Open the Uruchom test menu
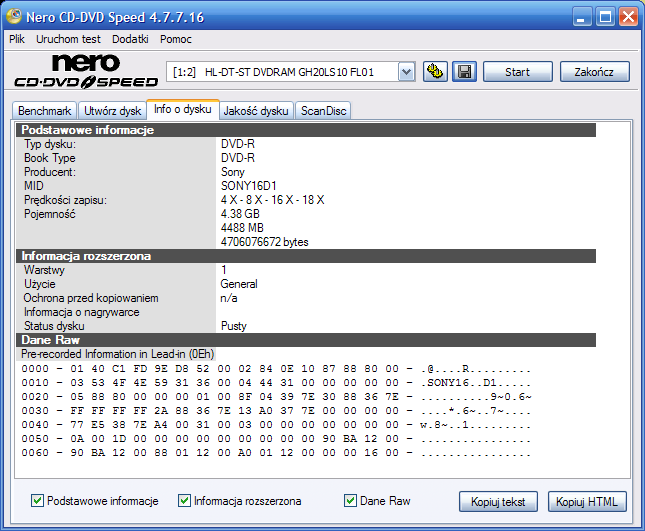 pos(68,39)
